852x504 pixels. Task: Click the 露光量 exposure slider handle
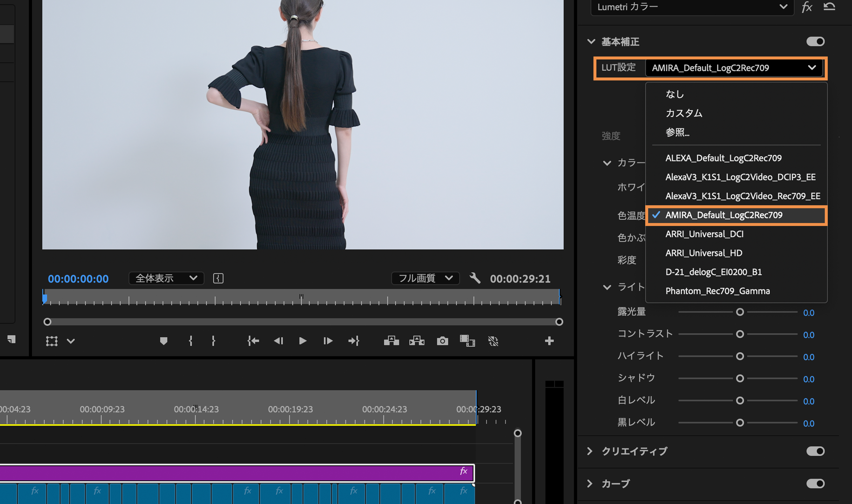click(740, 312)
